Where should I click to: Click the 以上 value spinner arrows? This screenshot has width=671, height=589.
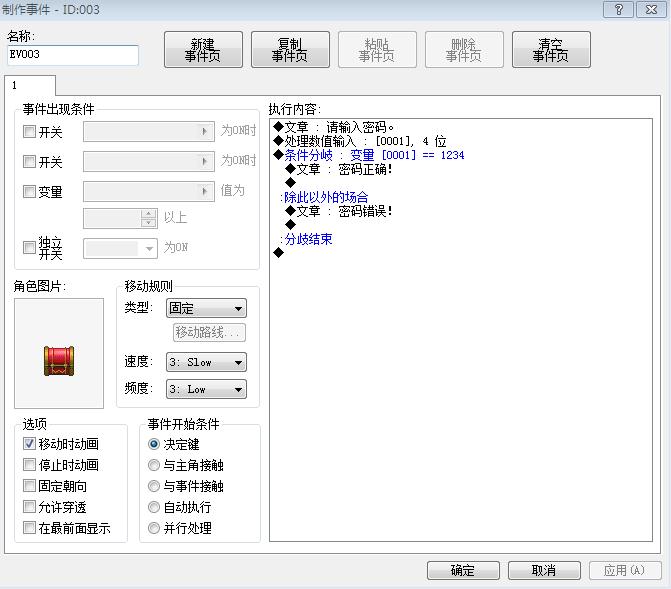pos(148,218)
